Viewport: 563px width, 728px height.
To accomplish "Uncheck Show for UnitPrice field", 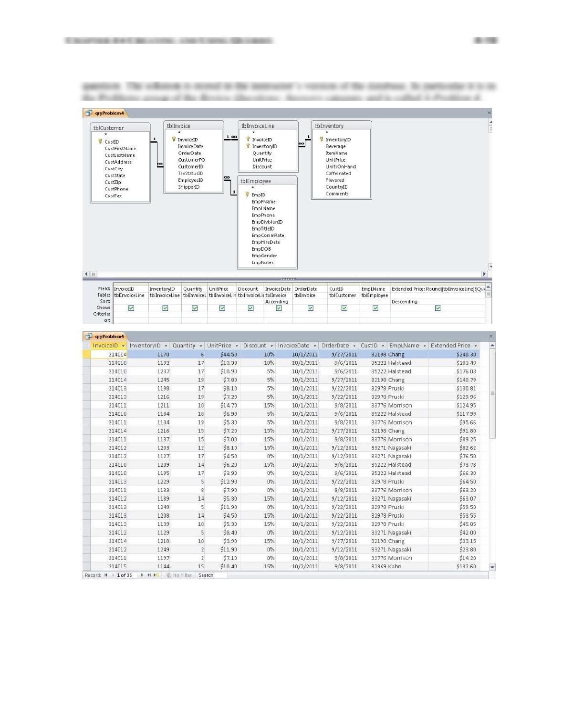I will tap(222, 308).
